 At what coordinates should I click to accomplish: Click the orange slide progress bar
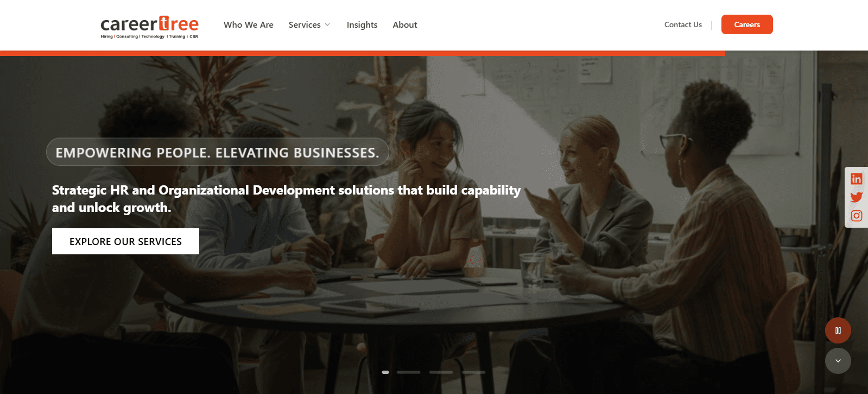[362, 53]
